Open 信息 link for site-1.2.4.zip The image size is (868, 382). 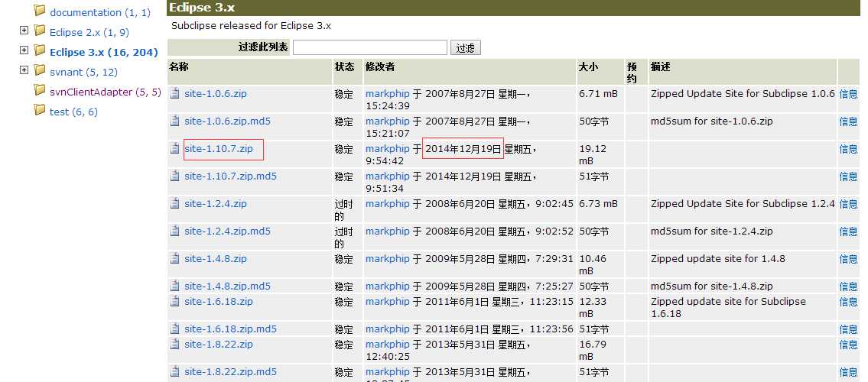pos(848,205)
